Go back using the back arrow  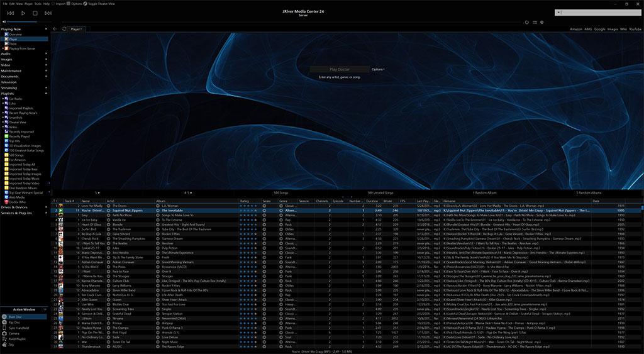(x=55, y=29)
